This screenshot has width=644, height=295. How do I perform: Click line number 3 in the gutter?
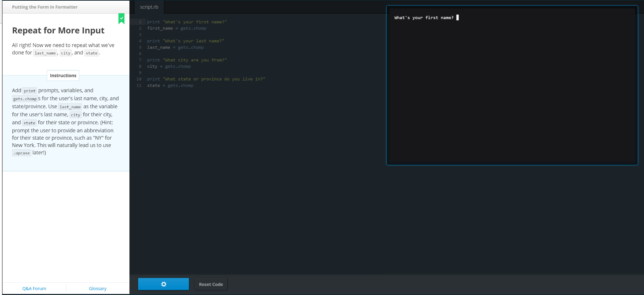tap(140, 35)
